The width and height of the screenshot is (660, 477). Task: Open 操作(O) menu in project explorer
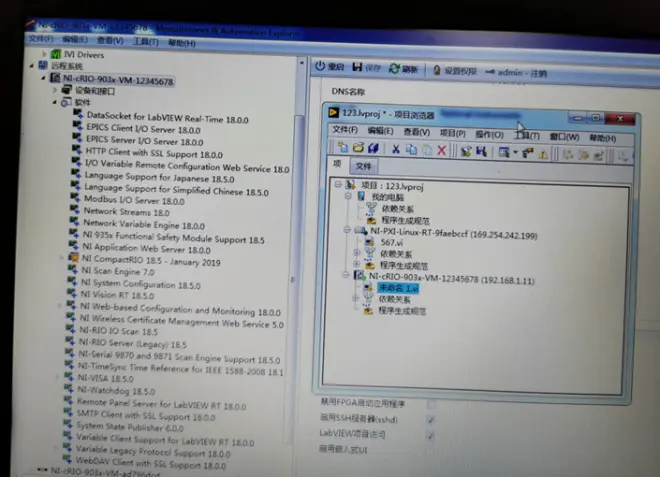(489, 135)
